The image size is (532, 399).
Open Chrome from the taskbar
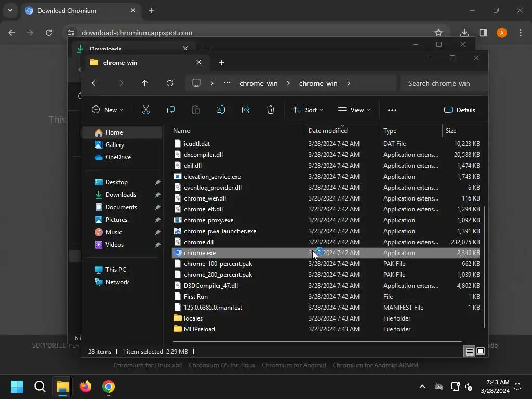(x=109, y=387)
